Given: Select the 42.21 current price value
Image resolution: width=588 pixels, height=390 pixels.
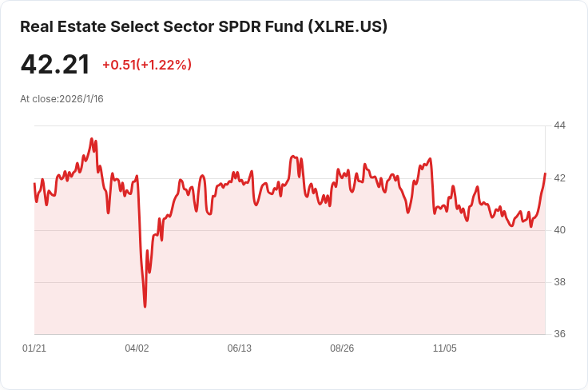Looking at the screenshot, I should (x=55, y=65).
